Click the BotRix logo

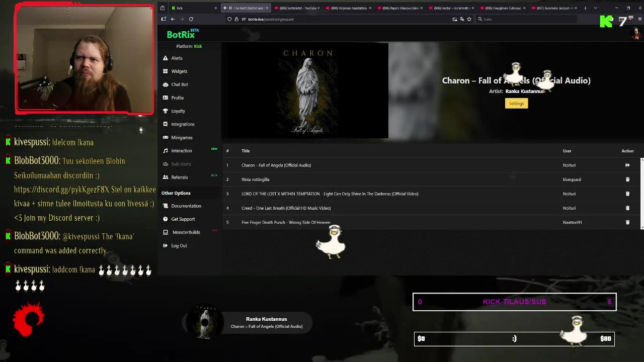[x=182, y=34]
